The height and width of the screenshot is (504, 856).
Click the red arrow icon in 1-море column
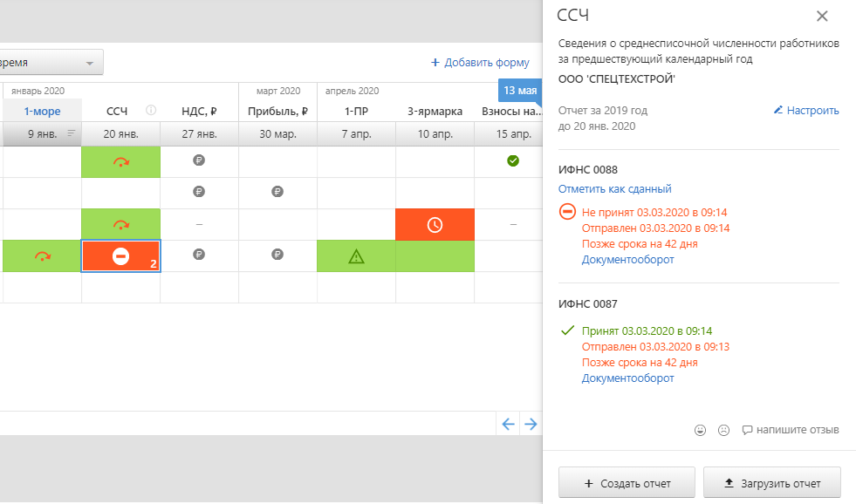pyautogui.click(x=42, y=256)
